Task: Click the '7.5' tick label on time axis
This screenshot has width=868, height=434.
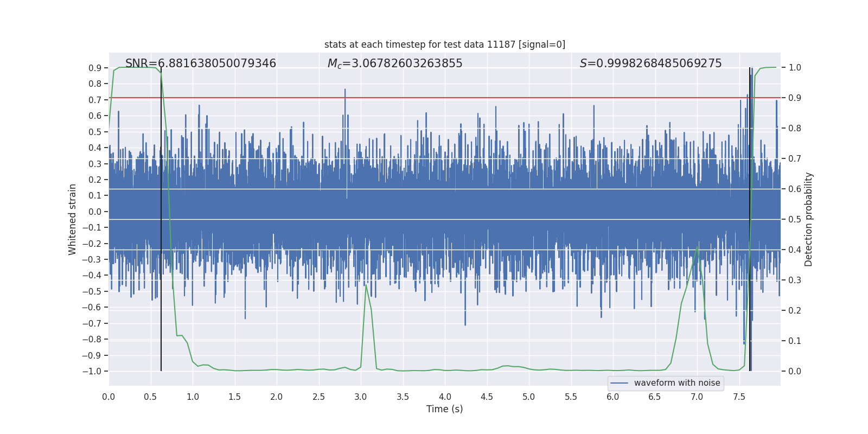Action: click(x=739, y=397)
